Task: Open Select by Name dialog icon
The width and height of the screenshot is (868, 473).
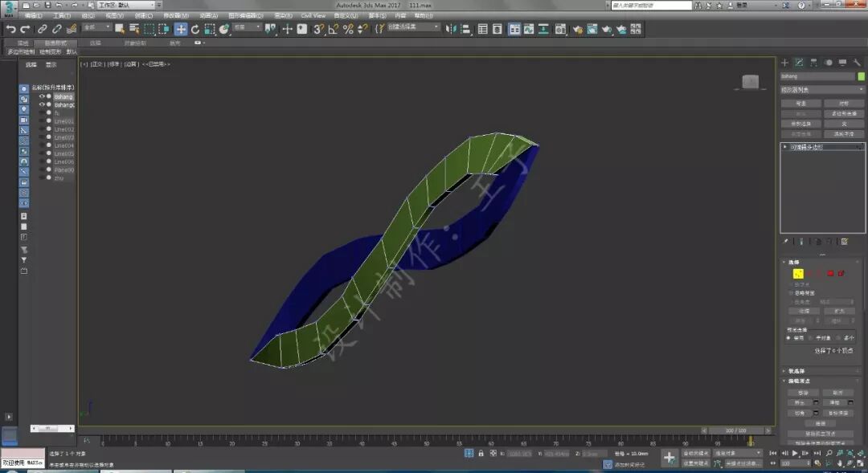Action: [134, 29]
